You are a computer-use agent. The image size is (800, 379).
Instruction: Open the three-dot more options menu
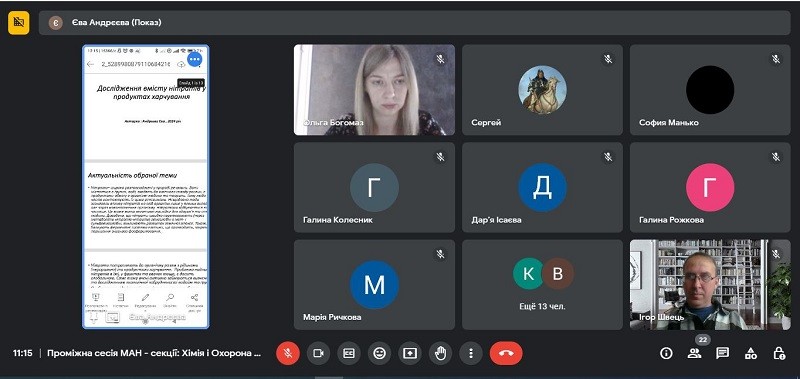(471, 353)
